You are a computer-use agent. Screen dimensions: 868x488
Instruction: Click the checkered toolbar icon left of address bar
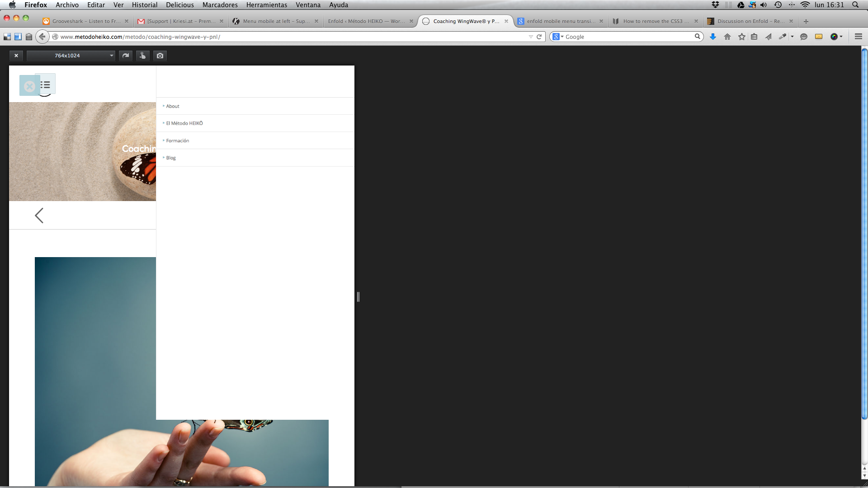(x=7, y=37)
